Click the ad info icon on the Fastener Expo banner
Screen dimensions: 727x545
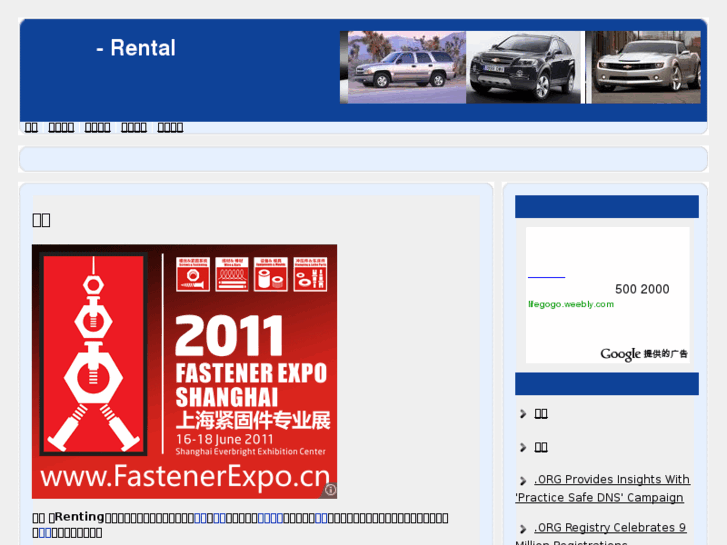[331, 490]
